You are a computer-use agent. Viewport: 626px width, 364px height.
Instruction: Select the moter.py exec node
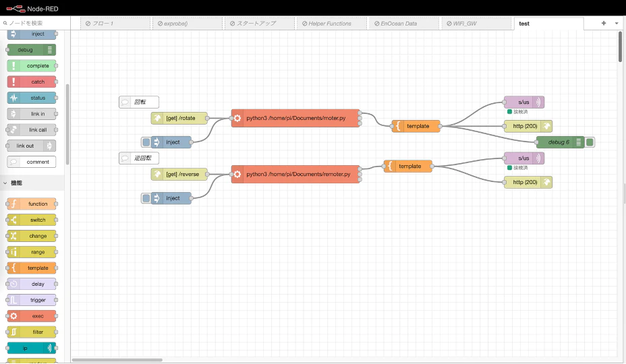[x=295, y=118]
